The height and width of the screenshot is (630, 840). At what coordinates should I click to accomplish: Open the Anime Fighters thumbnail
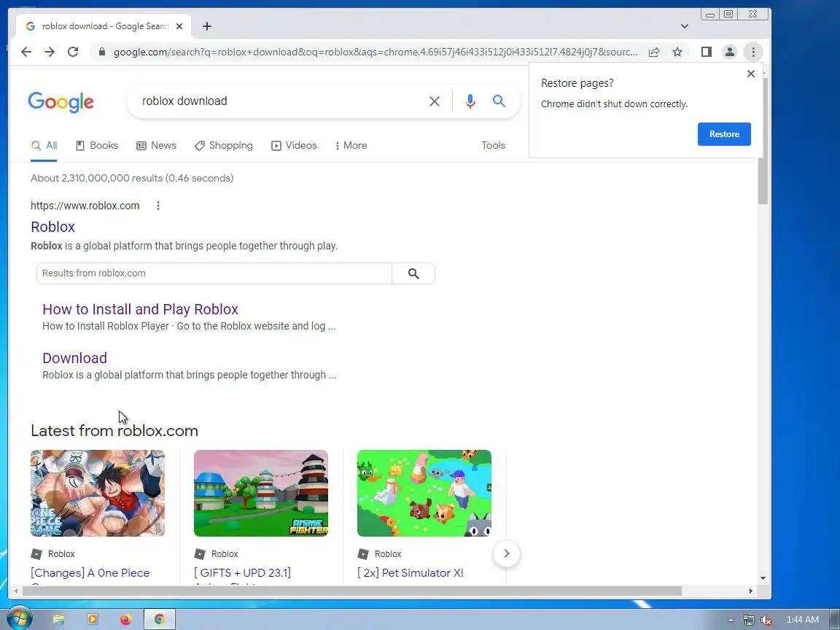tap(261, 494)
